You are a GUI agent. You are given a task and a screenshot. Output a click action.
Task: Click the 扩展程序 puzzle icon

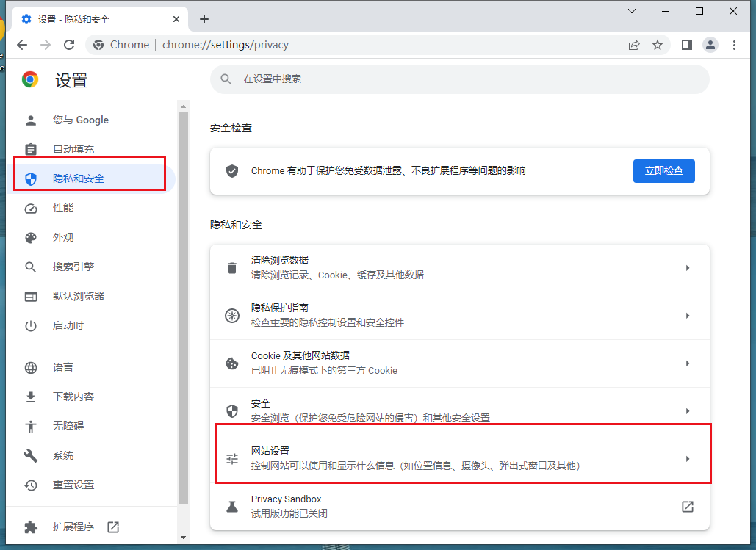pos(31,527)
